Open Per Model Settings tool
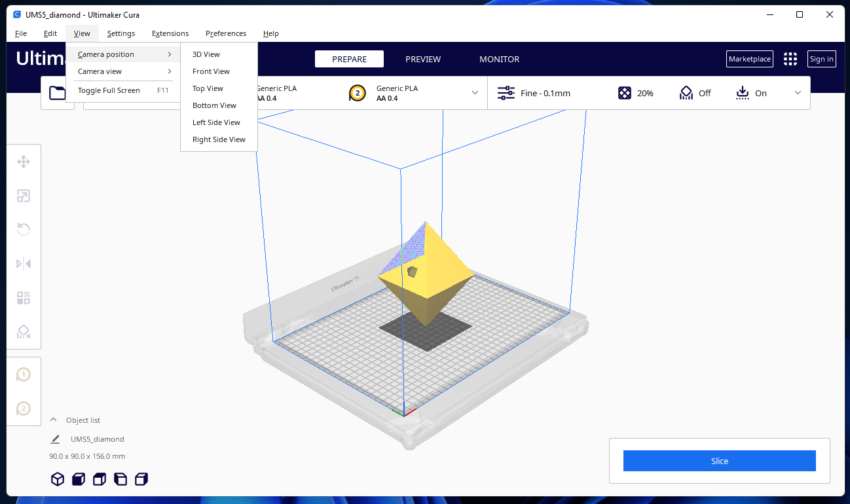Image resolution: width=850 pixels, height=504 pixels. click(24, 298)
